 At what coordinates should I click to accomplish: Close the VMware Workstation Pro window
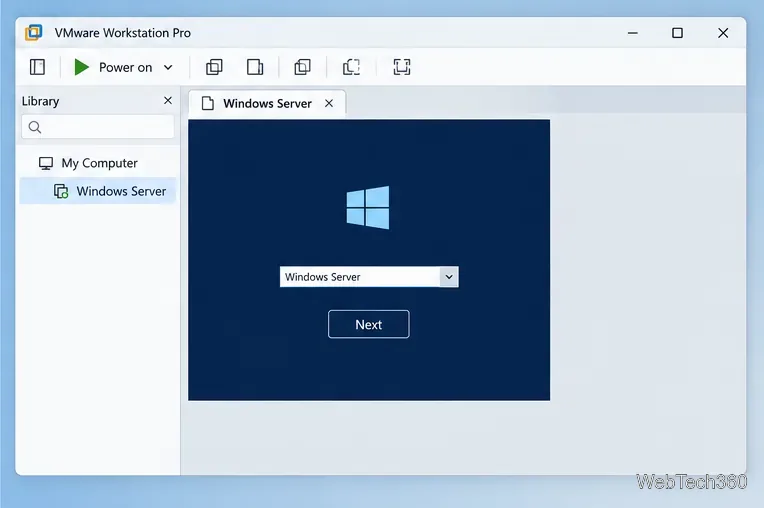coord(723,33)
